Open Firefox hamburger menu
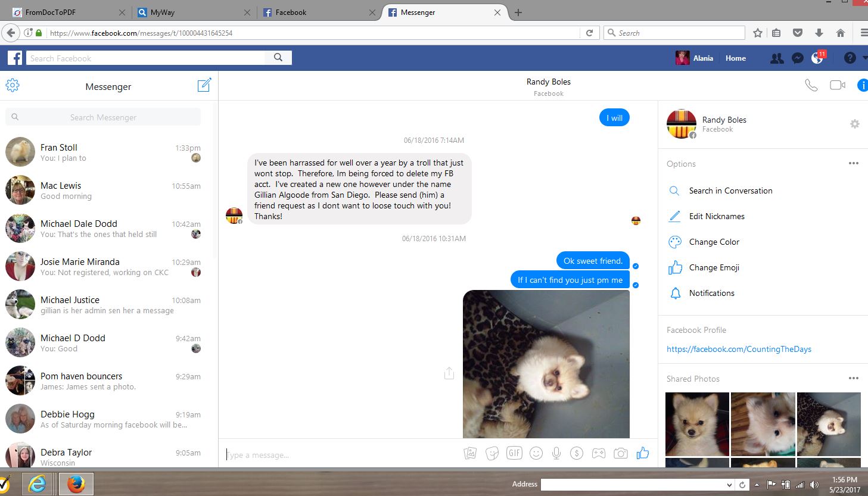Screen dimensions: 868x496 tap(864, 33)
